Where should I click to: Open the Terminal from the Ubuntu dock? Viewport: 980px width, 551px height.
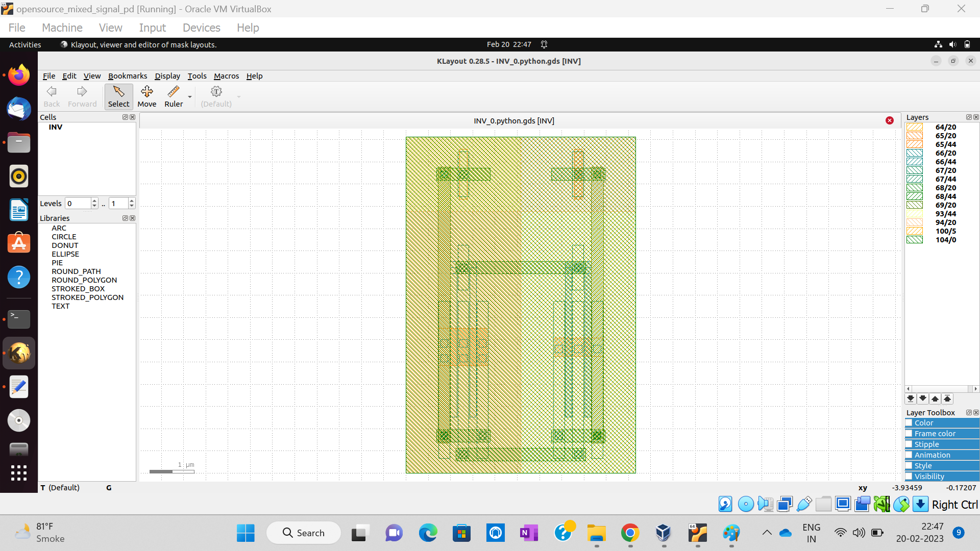coord(19,319)
